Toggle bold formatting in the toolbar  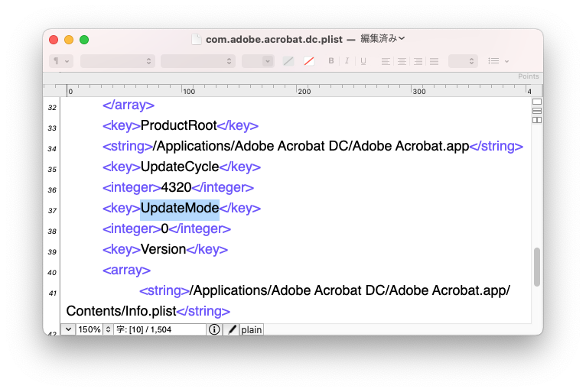pyautogui.click(x=331, y=61)
